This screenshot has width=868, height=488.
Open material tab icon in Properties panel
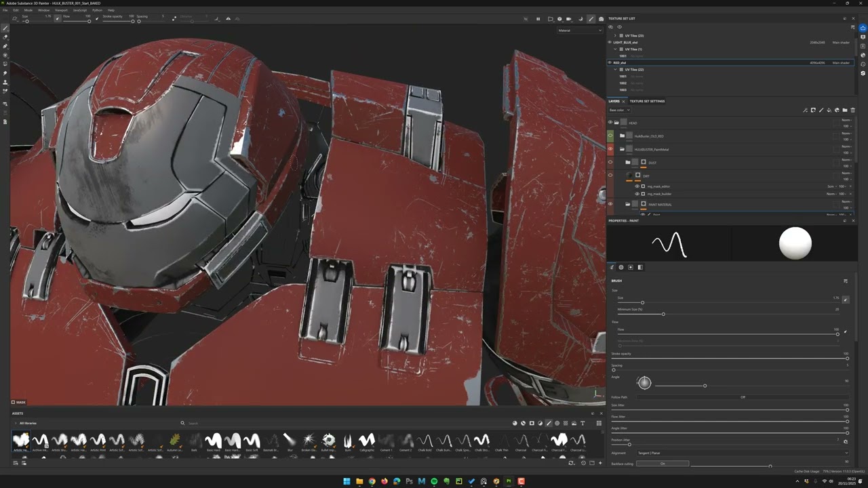pyautogui.click(x=640, y=267)
